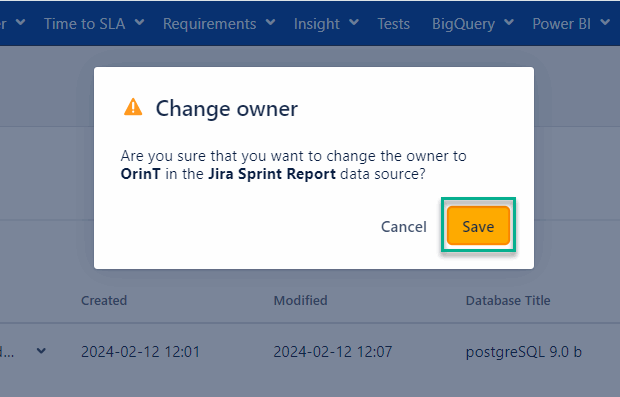Select the Created column header
620x397 pixels.
tap(104, 301)
